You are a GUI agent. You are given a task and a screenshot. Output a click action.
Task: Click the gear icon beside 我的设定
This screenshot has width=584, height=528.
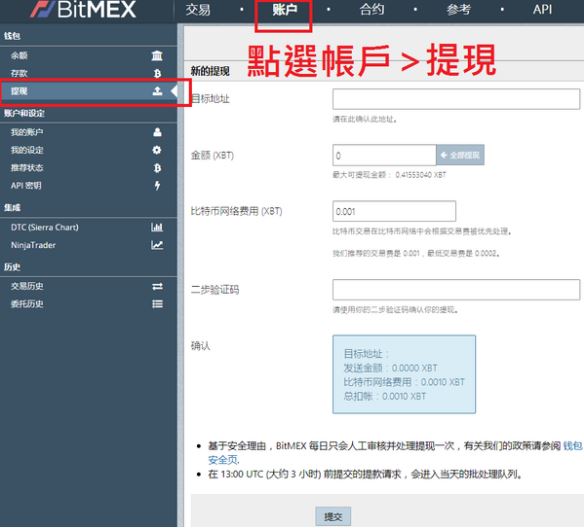tap(157, 150)
